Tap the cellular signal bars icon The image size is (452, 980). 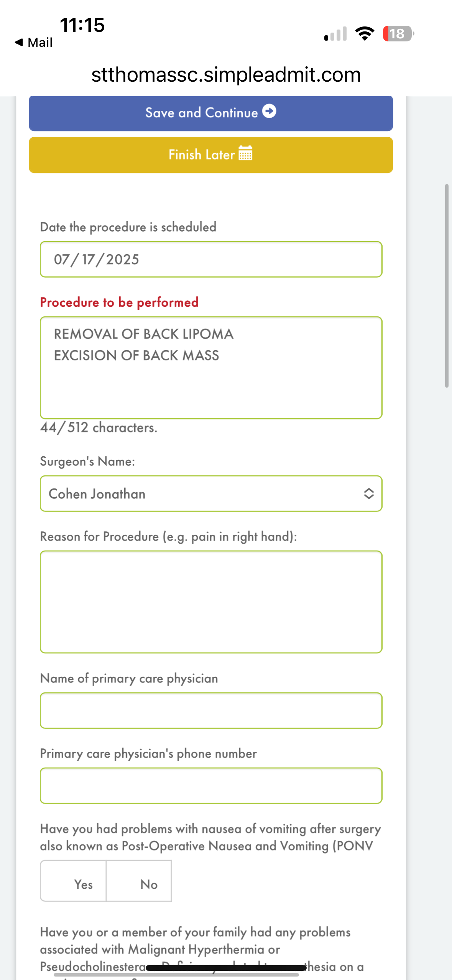pyautogui.click(x=335, y=34)
